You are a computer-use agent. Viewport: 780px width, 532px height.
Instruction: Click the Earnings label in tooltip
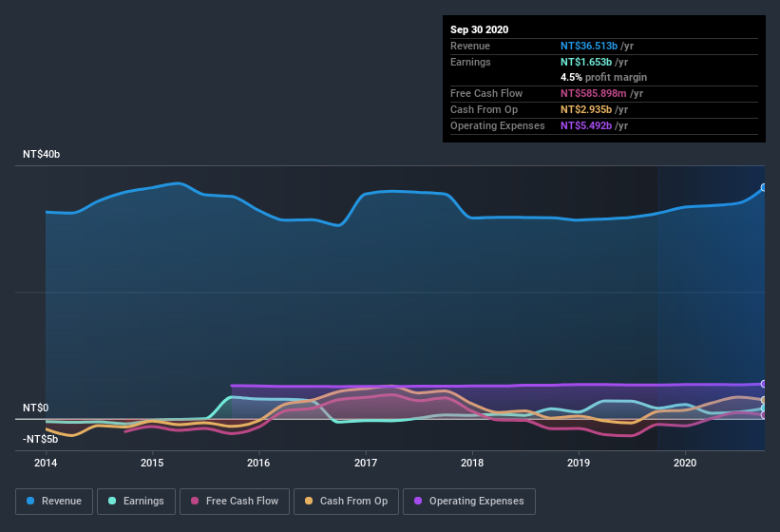(470, 62)
